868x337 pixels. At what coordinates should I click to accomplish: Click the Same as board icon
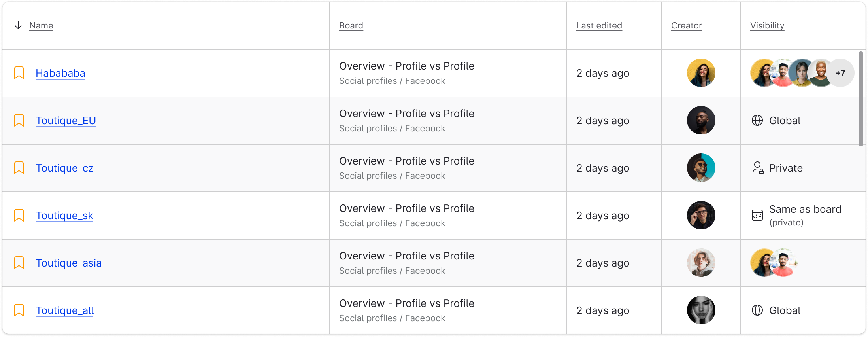coord(757,215)
